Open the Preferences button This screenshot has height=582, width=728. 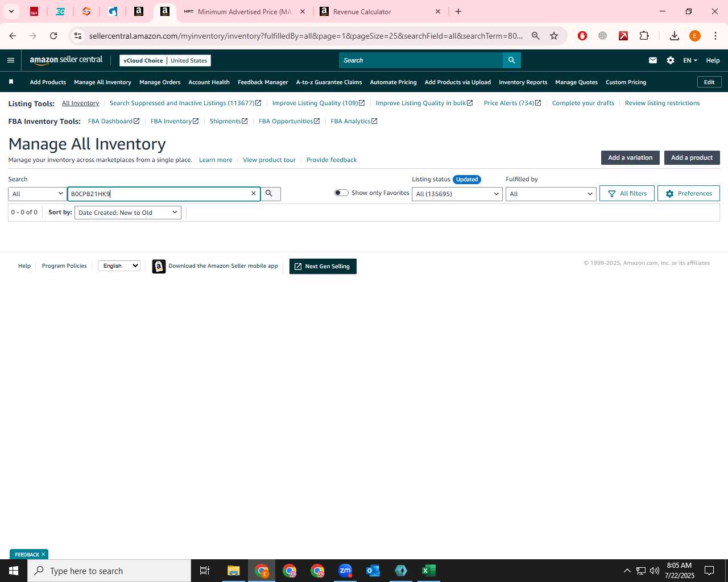click(x=688, y=193)
